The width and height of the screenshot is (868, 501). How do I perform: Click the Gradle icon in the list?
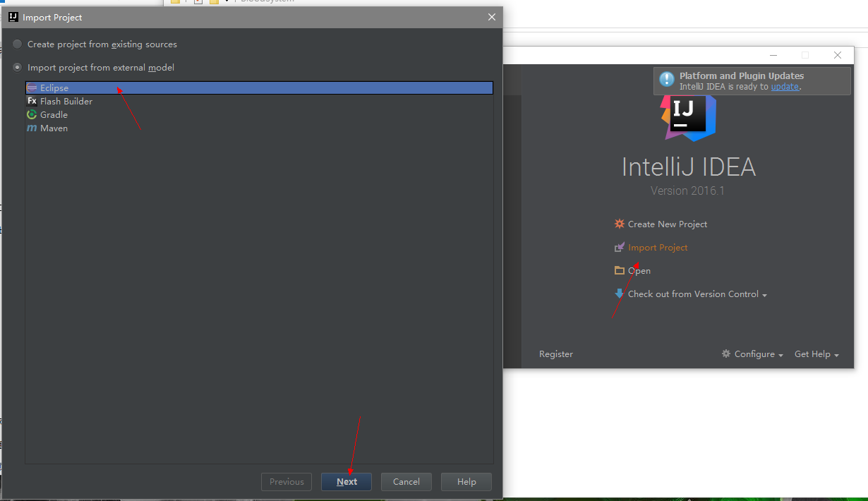[x=32, y=115]
